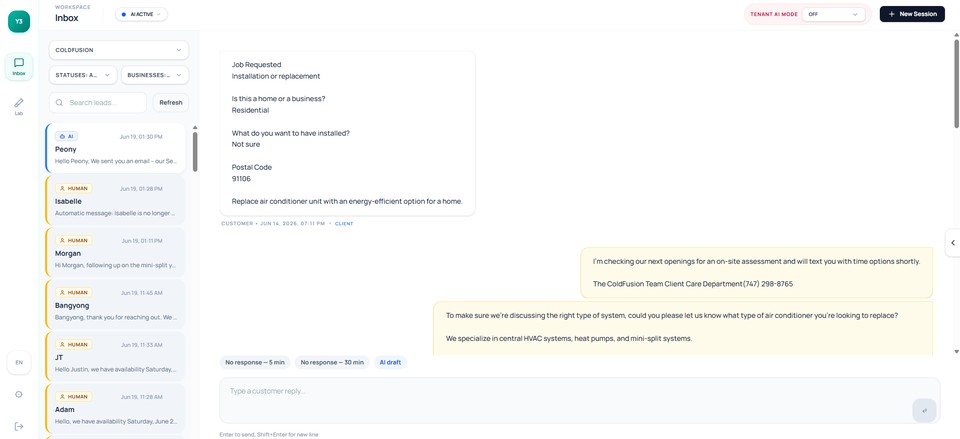The image size is (960, 439).
Task: Open the AI Active status dropdown
Action: [x=141, y=14]
